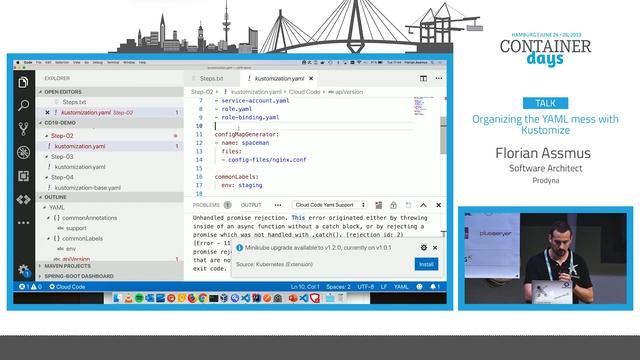Viewport: 640px width, 360px height.
Task: Dismiss the Minikube upgrade notification
Action: pos(435,248)
